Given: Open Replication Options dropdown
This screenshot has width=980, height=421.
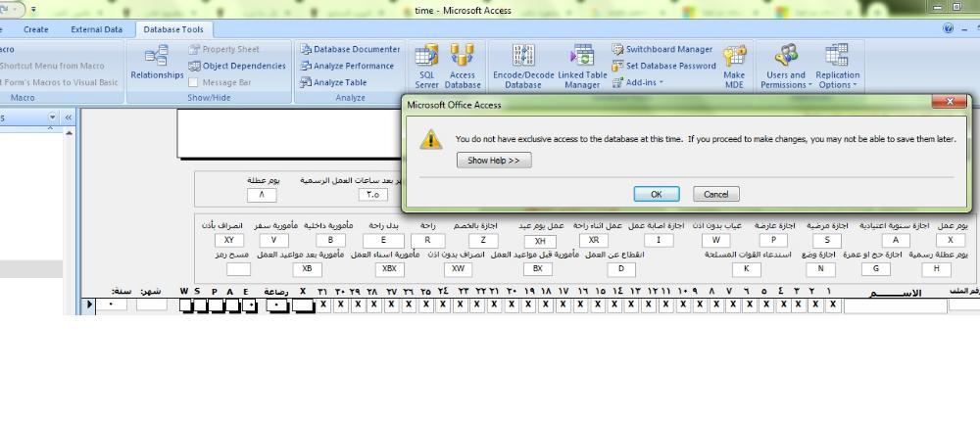Looking at the screenshot, I should [x=838, y=66].
